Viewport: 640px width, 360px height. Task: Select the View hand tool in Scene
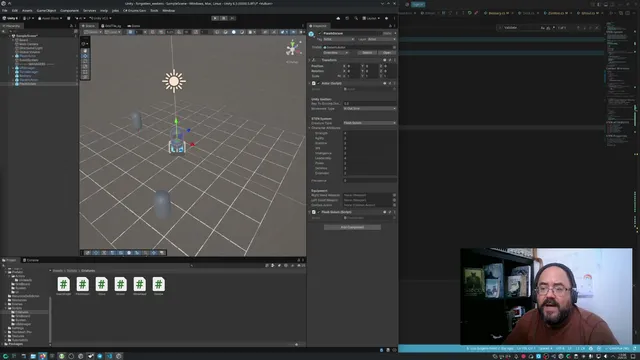click(85, 51)
